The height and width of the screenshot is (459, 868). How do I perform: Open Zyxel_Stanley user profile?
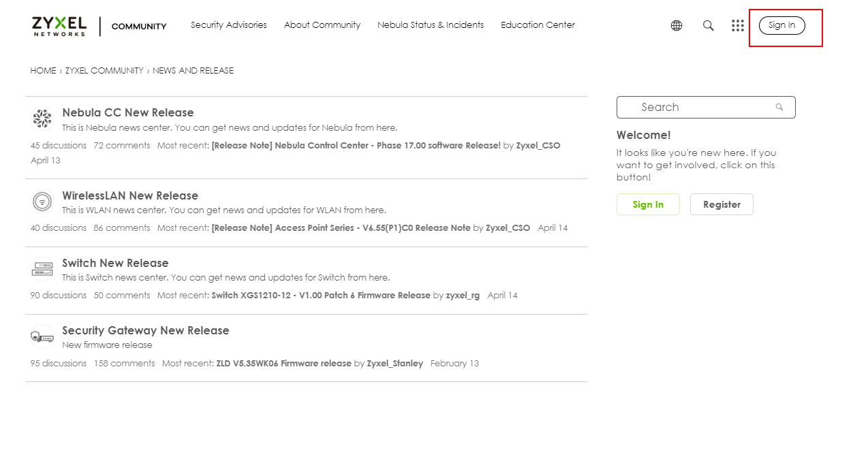[395, 364]
